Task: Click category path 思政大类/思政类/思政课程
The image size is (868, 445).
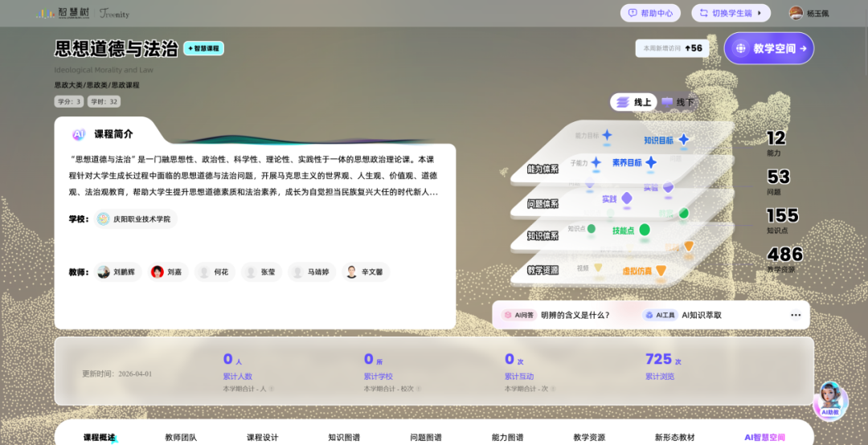Action: [97, 84]
